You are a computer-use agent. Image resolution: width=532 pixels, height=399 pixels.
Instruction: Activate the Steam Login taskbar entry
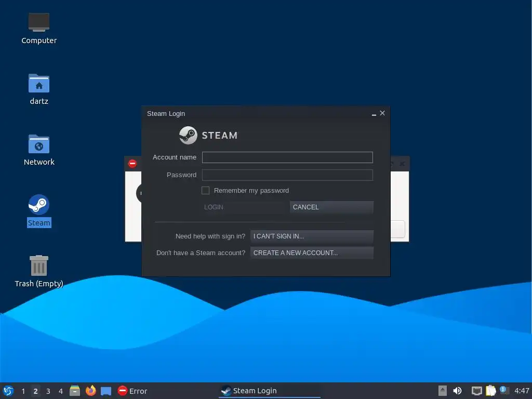tap(270, 391)
